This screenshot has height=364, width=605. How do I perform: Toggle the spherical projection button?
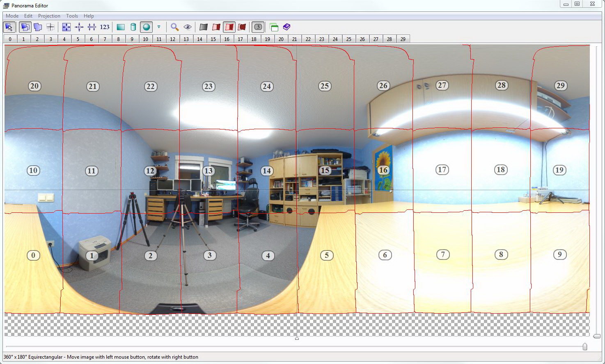pyautogui.click(x=146, y=27)
